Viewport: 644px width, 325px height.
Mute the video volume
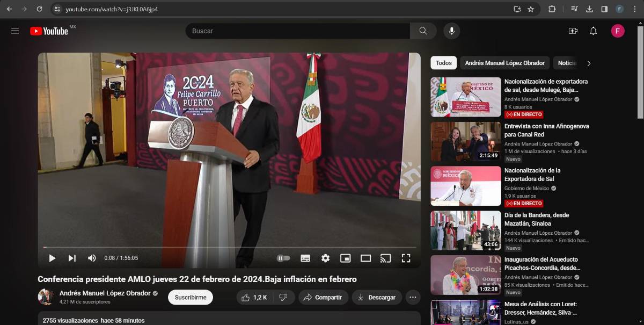pos(92,258)
